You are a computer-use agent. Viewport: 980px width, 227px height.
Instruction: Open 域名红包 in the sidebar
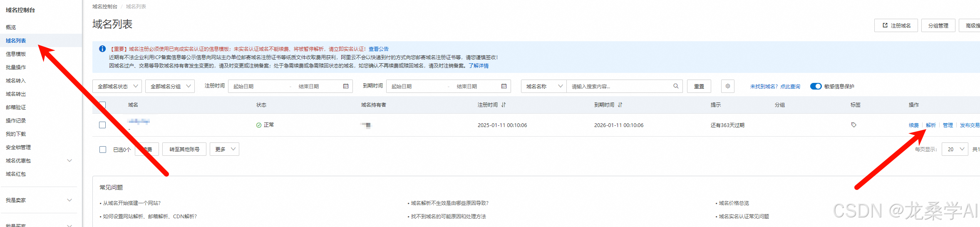click(16, 174)
